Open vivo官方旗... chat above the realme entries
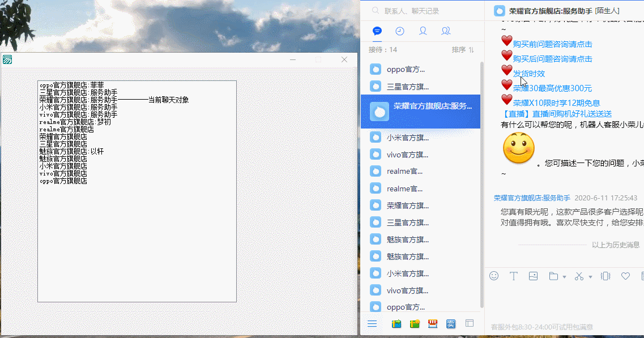 pyautogui.click(x=420, y=155)
